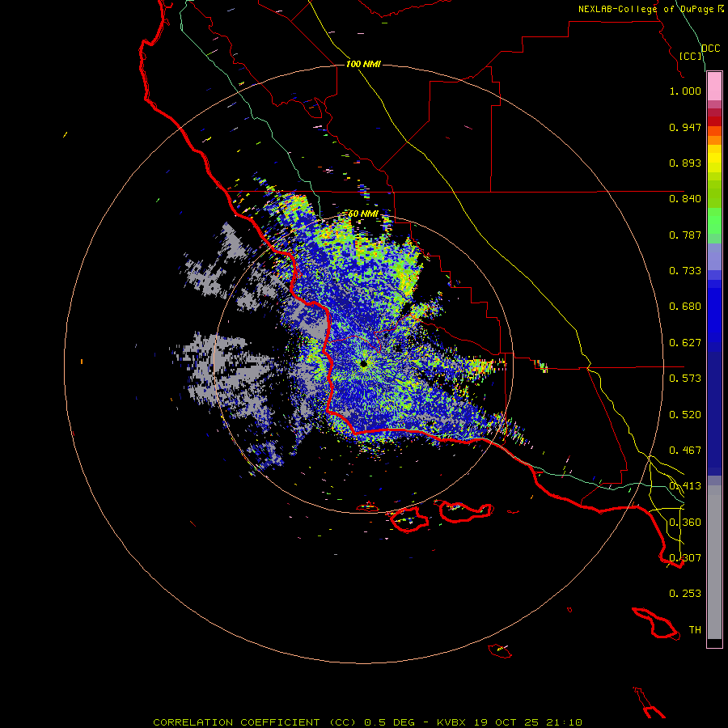Click the TH threshold label
728x728 pixels.
tap(695, 630)
